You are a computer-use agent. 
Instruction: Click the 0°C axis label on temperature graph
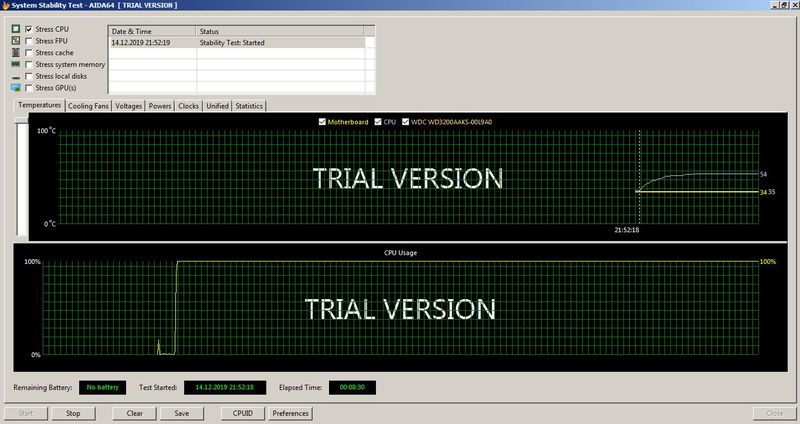[49, 224]
